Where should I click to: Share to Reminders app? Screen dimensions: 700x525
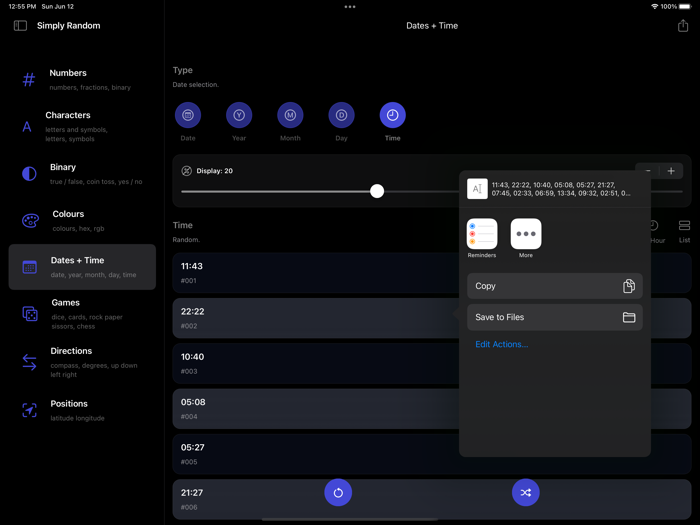(x=482, y=238)
